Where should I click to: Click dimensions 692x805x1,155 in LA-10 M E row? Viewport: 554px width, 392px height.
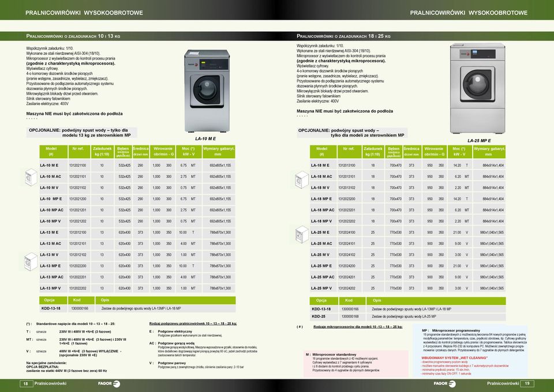220,166
